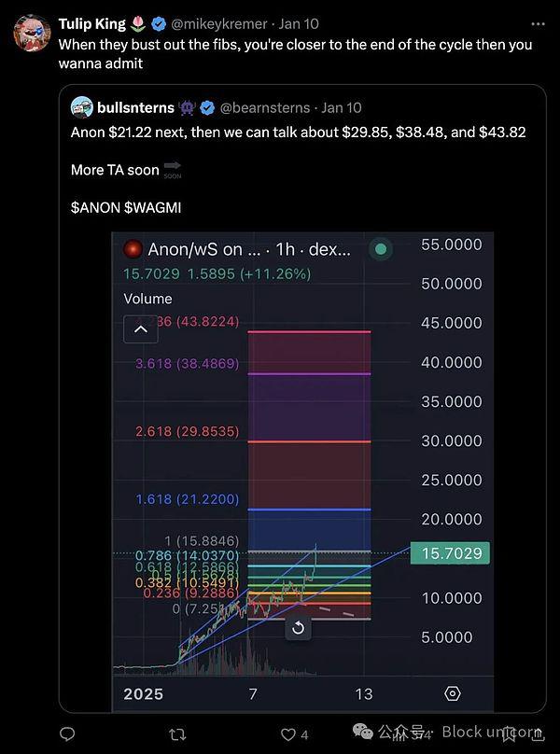
Task: Open the three-dot more options menu
Action: coord(538,23)
